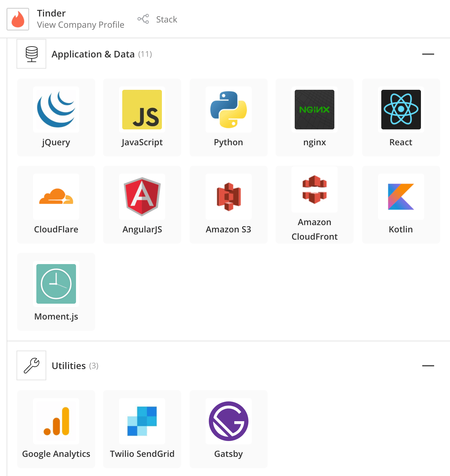The image size is (450, 476).
Task: Open the CloudFlare label
Action: (56, 229)
